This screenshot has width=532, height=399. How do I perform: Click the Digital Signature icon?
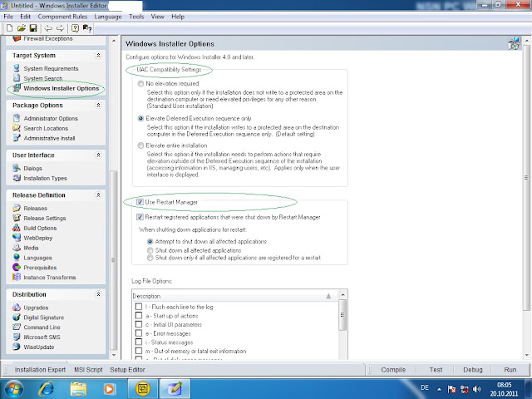coord(17,317)
